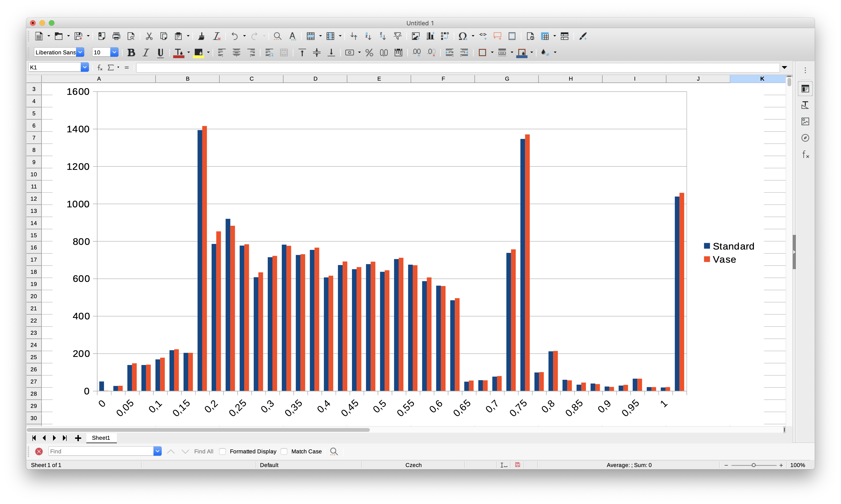Click in the Find text field
This screenshot has height=504, width=841.
[101, 451]
